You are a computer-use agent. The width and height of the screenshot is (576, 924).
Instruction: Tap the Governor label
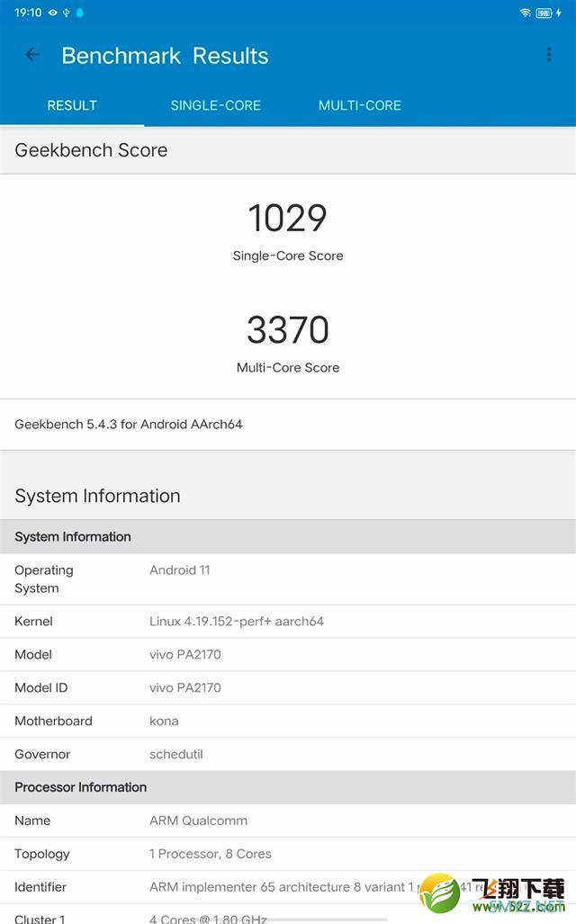[42, 754]
